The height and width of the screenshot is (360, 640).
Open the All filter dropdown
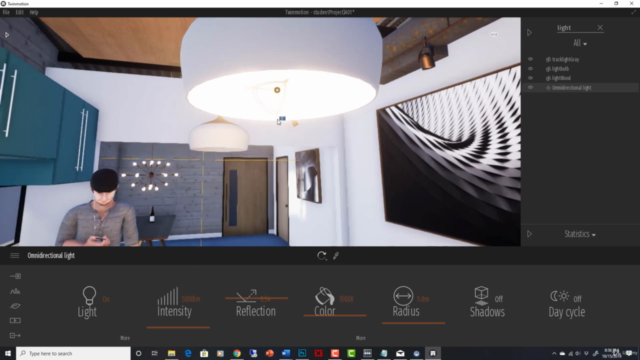pyautogui.click(x=580, y=43)
